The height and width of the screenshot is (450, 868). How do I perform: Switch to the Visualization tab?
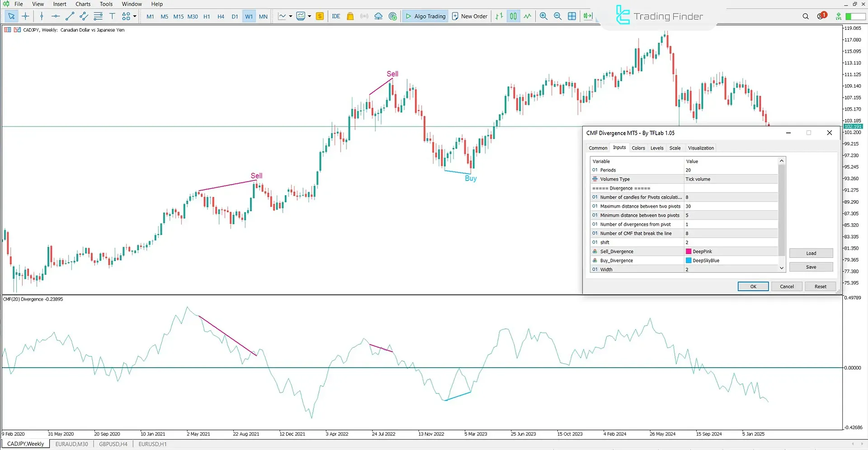click(701, 148)
